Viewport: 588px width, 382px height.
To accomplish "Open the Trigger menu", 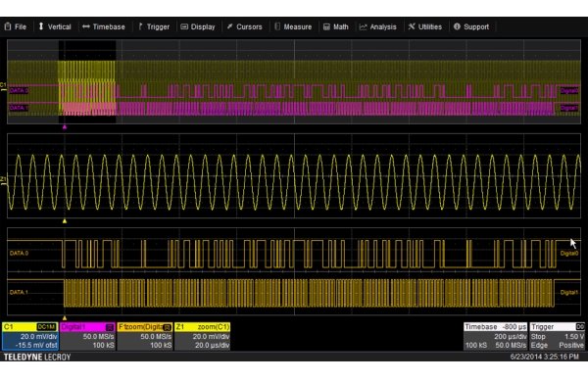I will click(154, 26).
